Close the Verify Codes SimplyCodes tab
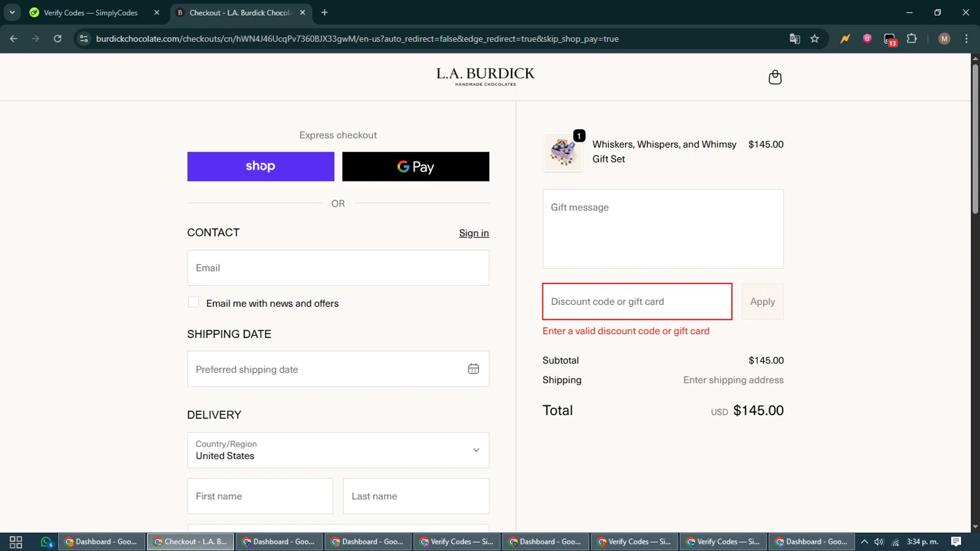 157,12
